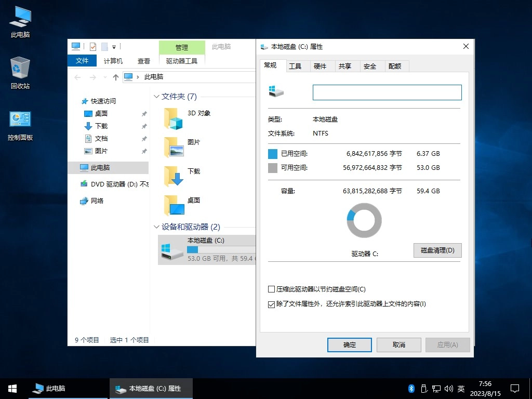Click the Windows Start button
This screenshot has height=399, width=532.
tap(11, 388)
